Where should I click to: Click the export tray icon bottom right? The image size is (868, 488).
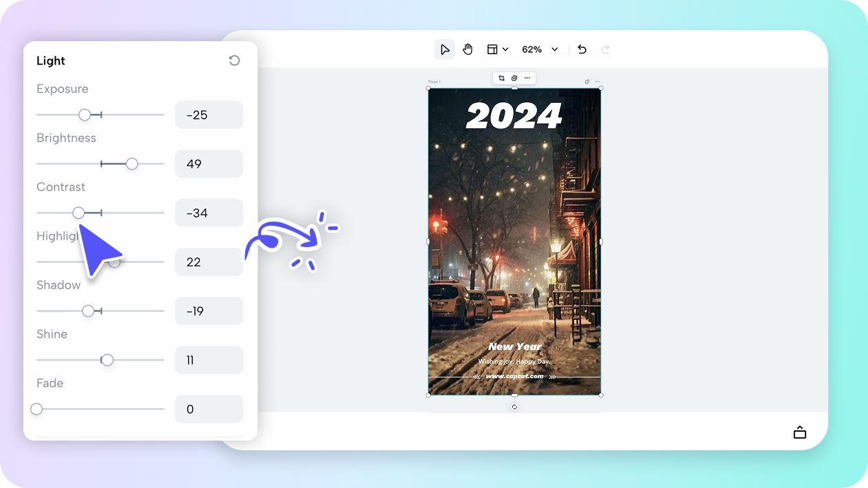[799, 432]
